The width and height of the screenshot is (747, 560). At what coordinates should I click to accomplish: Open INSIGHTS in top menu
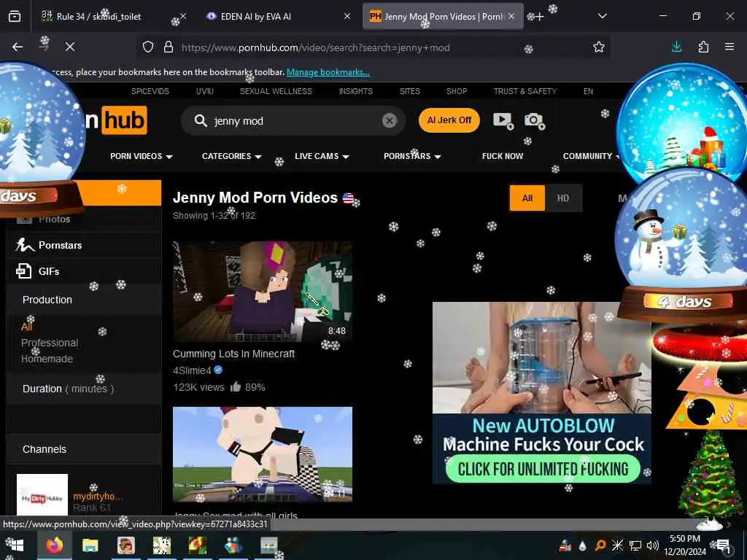click(356, 91)
